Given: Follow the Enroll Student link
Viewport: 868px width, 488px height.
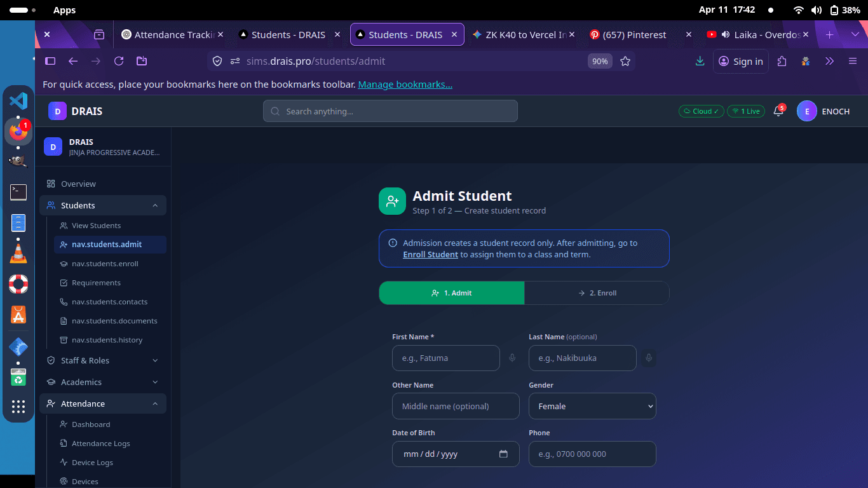Looking at the screenshot, I should (x=430, y=255).
